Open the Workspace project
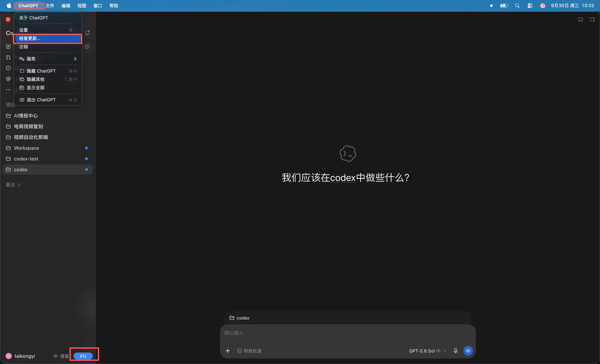This screenshot has width=600, height=364. pos(48,148)
